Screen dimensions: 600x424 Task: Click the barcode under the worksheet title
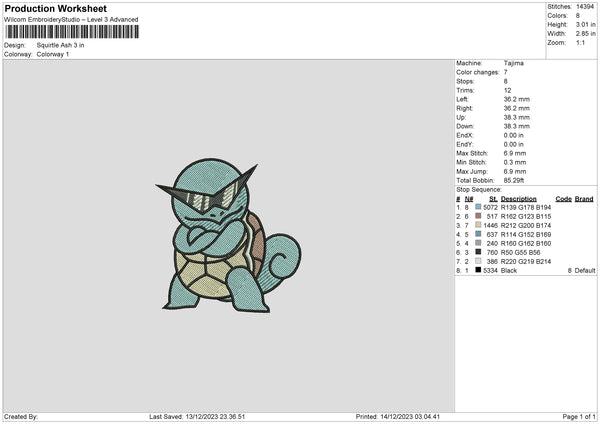(x=70, y=32)
